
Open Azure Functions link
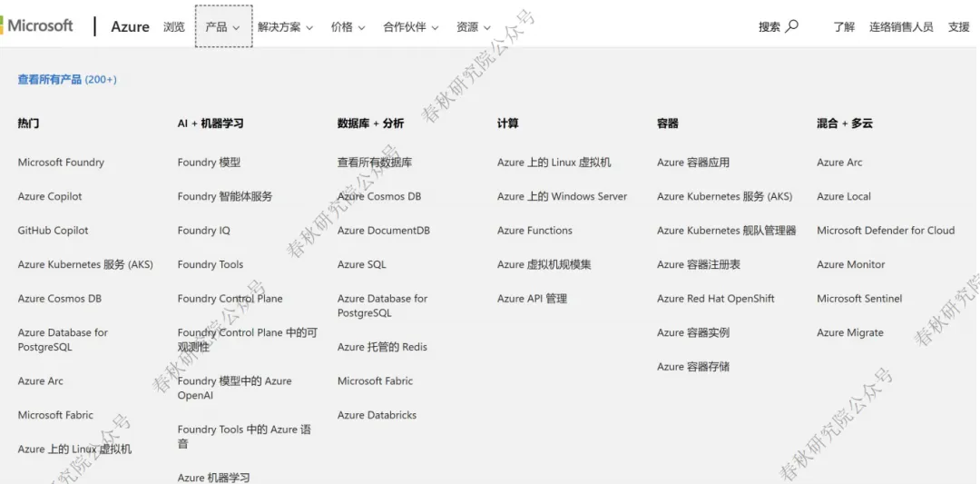tap(535, 230)
